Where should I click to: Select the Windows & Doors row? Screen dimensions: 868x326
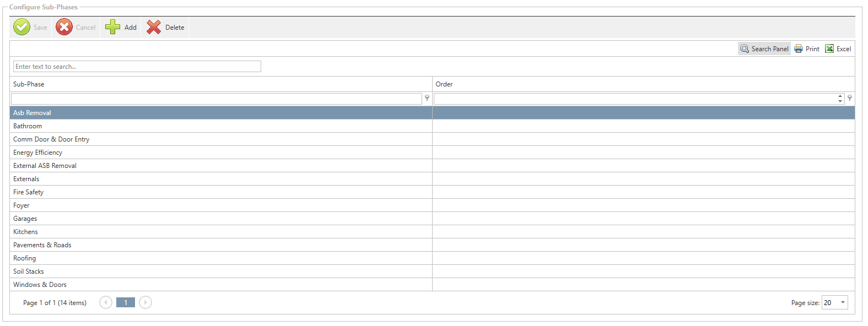pyautogui.click(x=40, y=285)
